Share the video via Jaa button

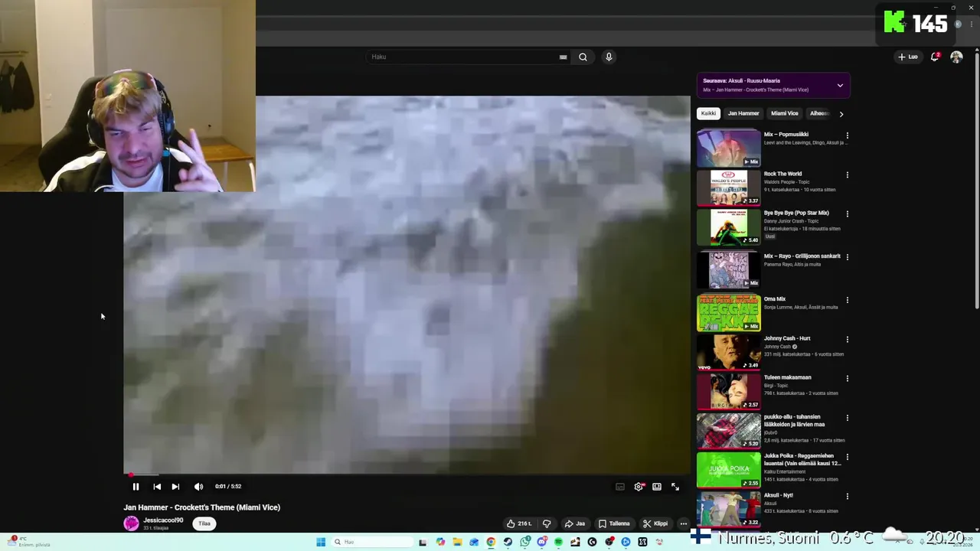(574, 523)
